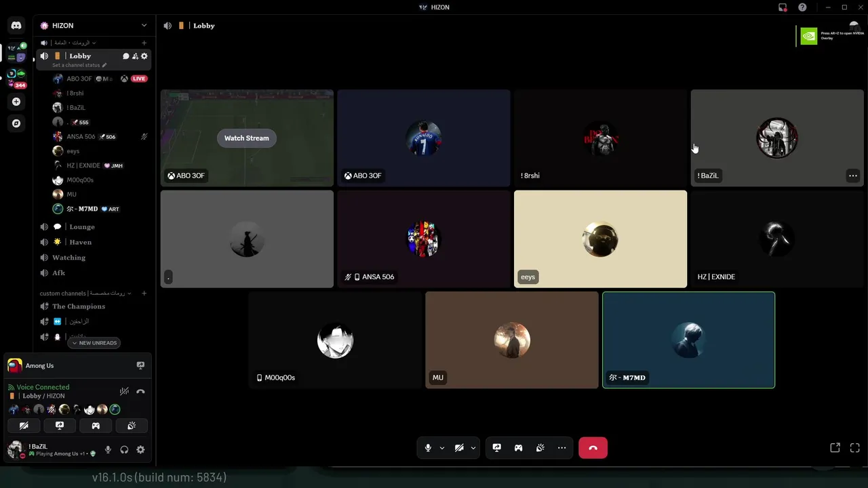The height and width of the screenshot is (488, 868).
Task: Deafen with headphones icon in user panel
Action: [x=124, y=449]
